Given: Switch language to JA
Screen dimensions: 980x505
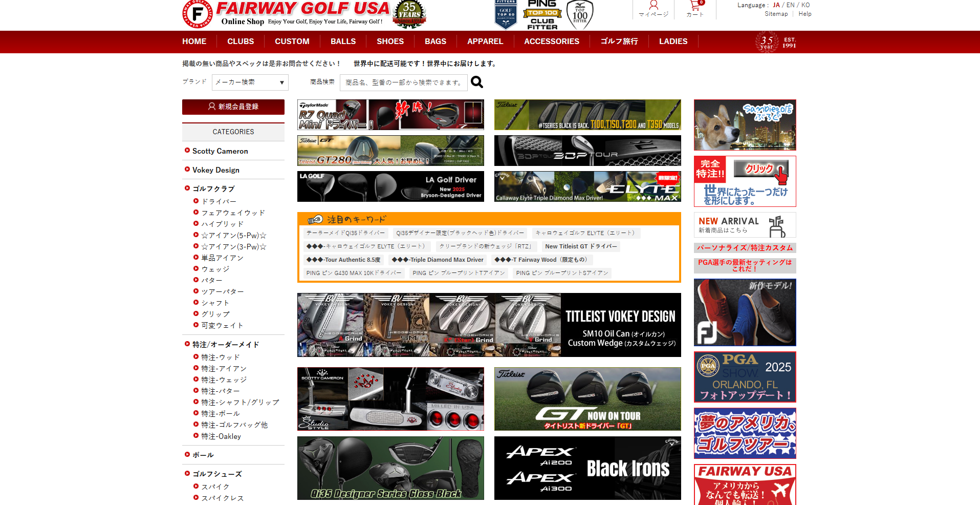Looking at the screenshot, I should click(x=776, y=5).
